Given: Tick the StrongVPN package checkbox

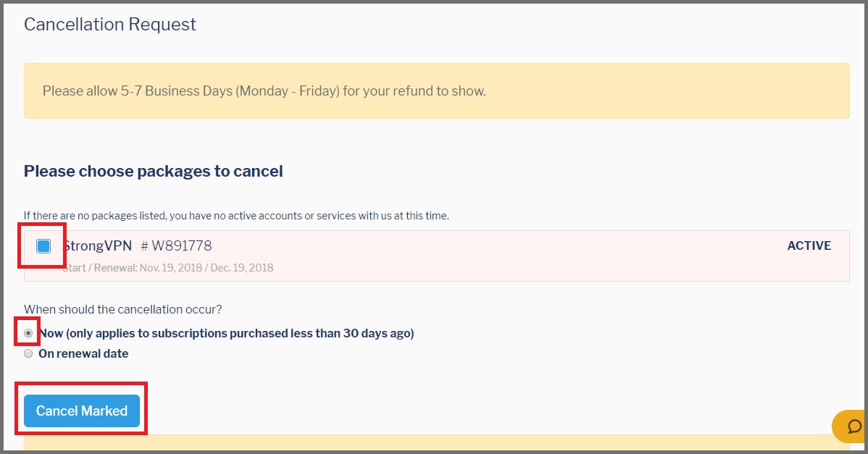Looking at the screenshot, I should pos(43,246).
